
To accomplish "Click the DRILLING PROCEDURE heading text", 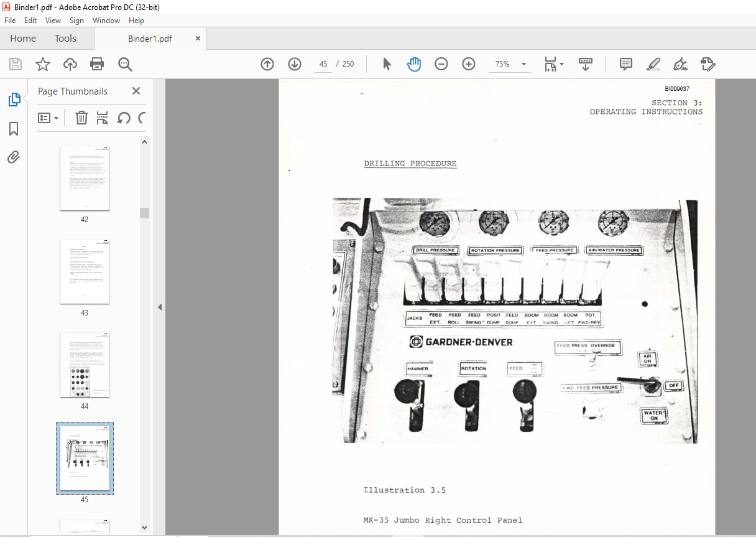I will (410, 164).
